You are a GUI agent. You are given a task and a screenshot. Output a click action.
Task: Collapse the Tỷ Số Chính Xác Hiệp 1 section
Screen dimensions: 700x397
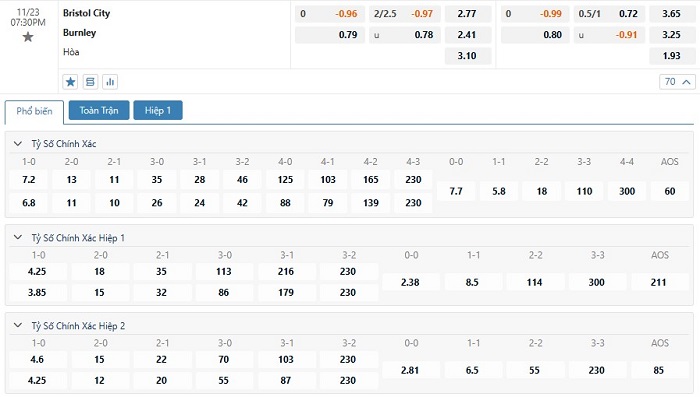[x=18, y=238]
